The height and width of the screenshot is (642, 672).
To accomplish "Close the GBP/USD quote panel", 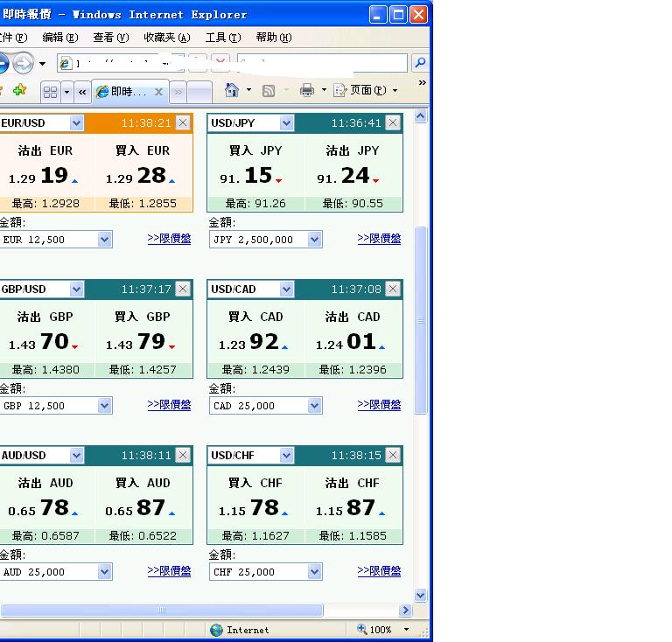I will (183, 290).
